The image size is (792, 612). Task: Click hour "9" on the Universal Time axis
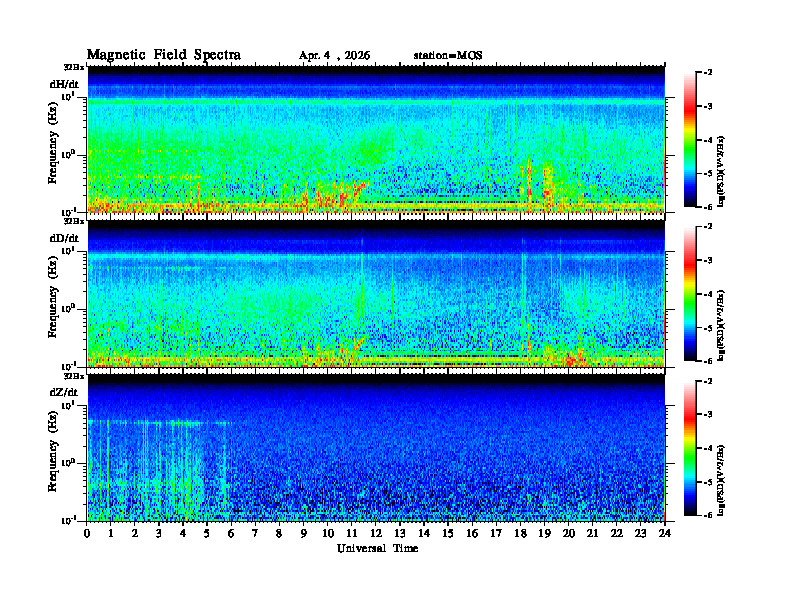click(303, 533)
